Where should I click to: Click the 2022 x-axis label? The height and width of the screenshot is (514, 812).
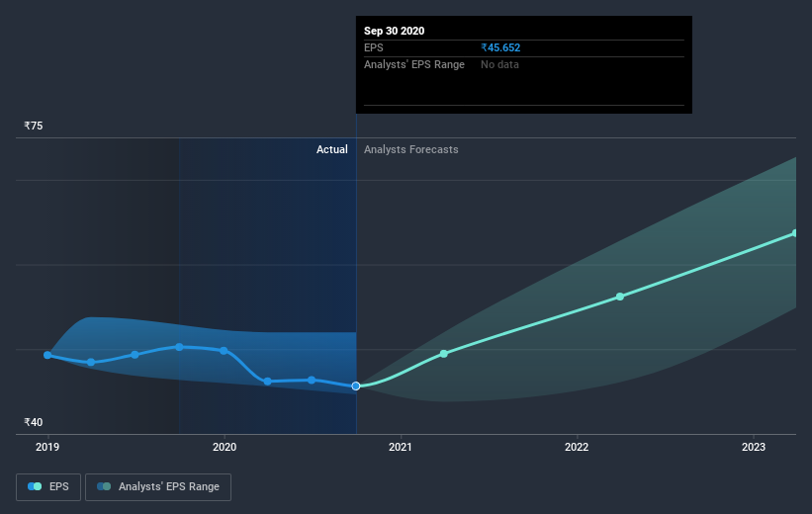(x=577, y=447)
